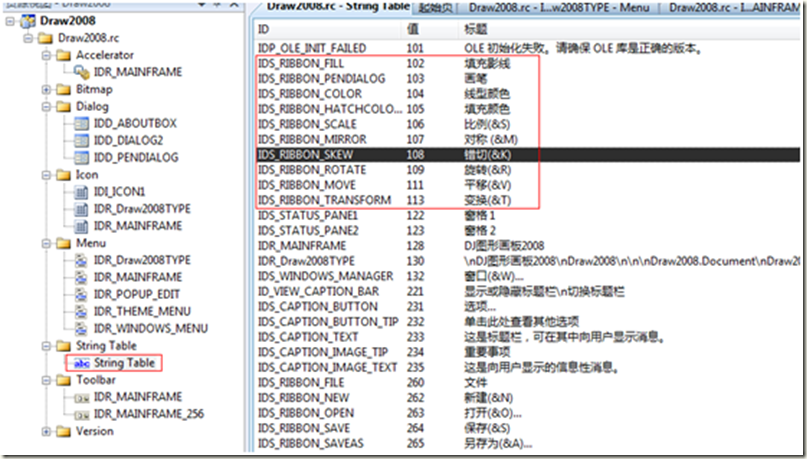Select the IDS_RIBBON_OPEN row
This screenshot has width=807, height=459.
click(x=528, y=413)
